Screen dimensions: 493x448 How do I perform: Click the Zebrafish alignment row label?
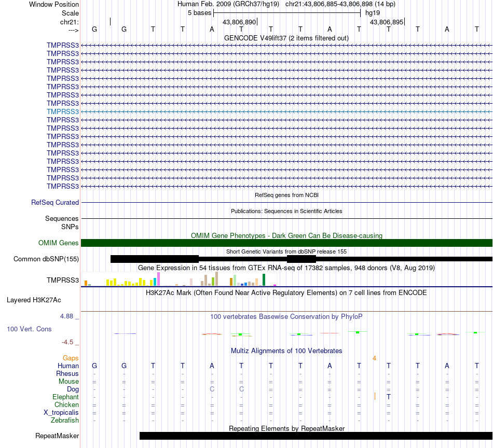tap(65, 421)
